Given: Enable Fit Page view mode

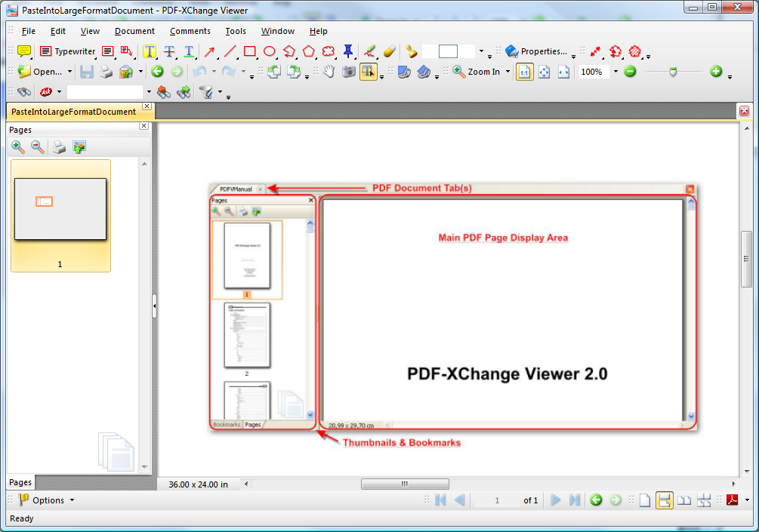Looking at the screenshot, I should tap(544, 72).
